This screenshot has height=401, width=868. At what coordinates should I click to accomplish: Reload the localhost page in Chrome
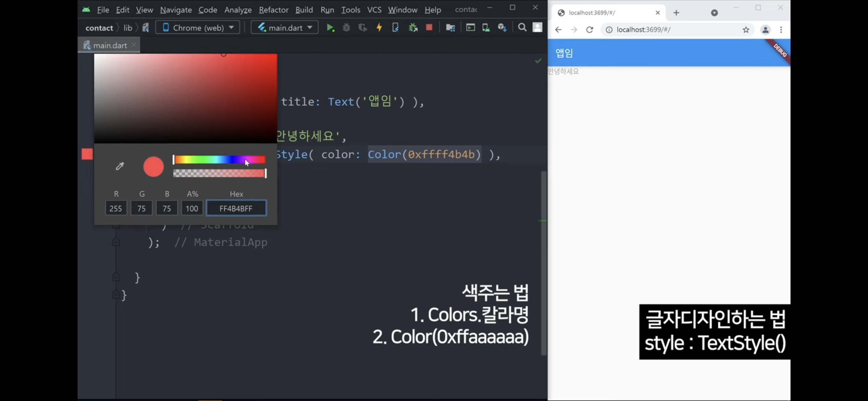[x=590, y=30]
